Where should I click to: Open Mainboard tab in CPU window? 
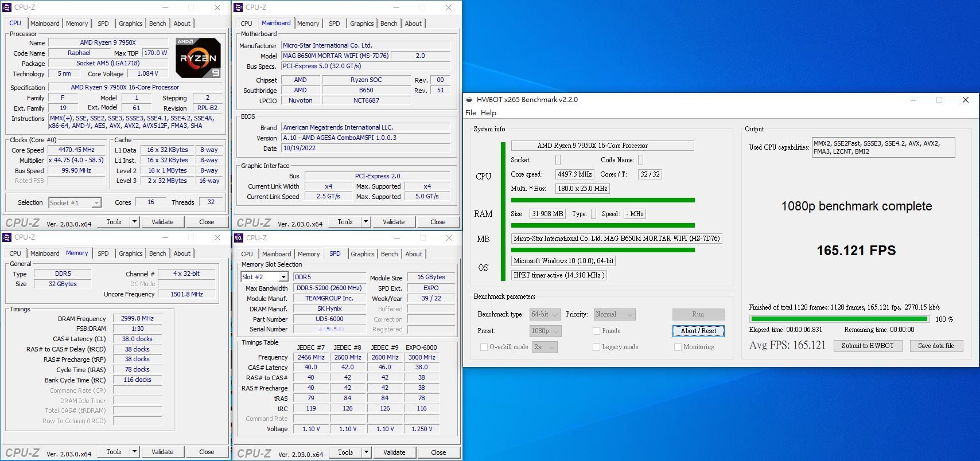pos(45,24)
